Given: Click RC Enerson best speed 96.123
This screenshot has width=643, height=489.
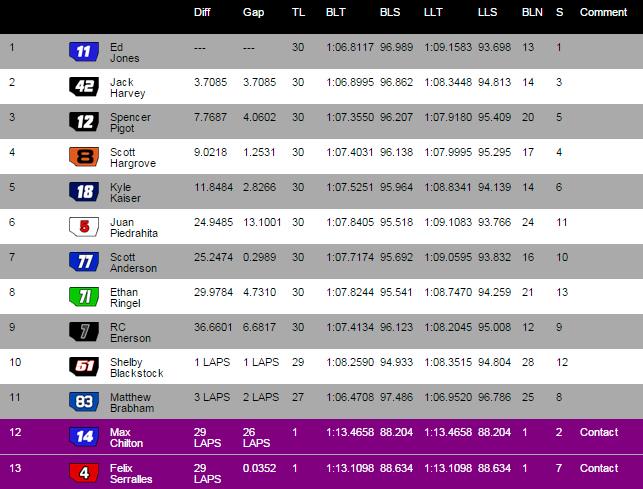Looking at the screenshot, I should pos(396,327).
